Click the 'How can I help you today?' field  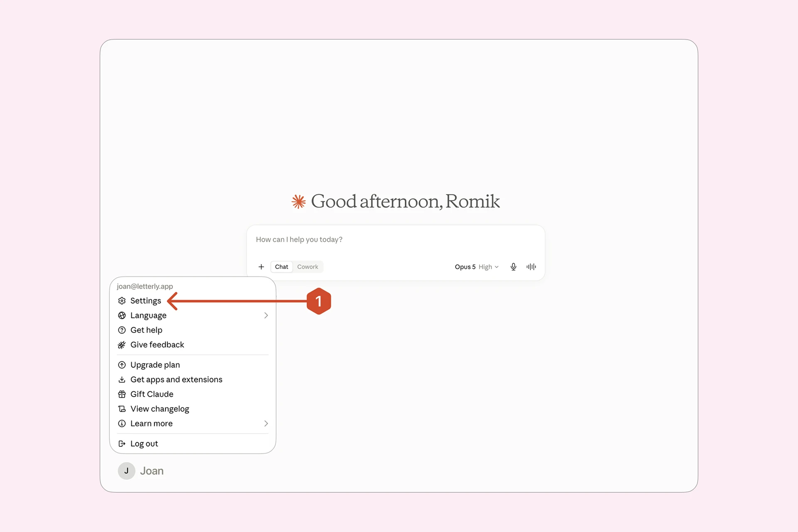click(x=395, y=240)
